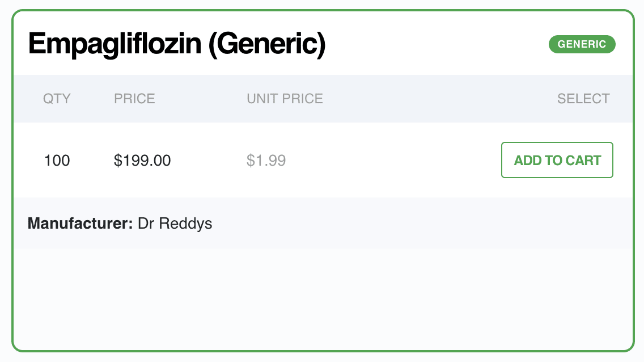Click the blank space between the heading and the GENERIC badge
Viewport: 644px width, 362px height.
[437, 44]
